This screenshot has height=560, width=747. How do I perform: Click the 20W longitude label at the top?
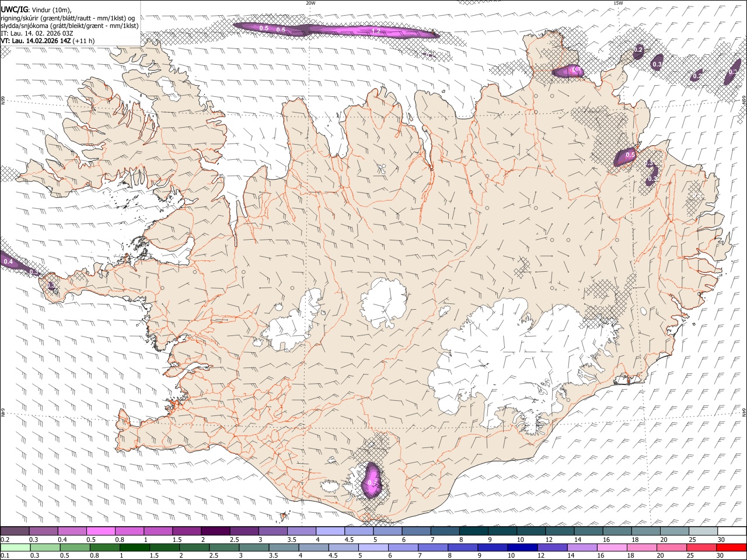[310, 3]
